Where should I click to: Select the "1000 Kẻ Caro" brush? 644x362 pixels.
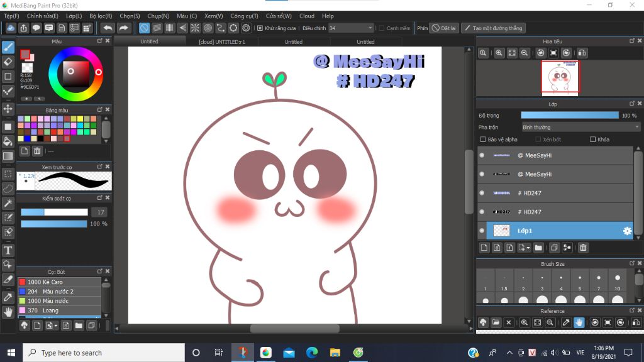[59, 282]
